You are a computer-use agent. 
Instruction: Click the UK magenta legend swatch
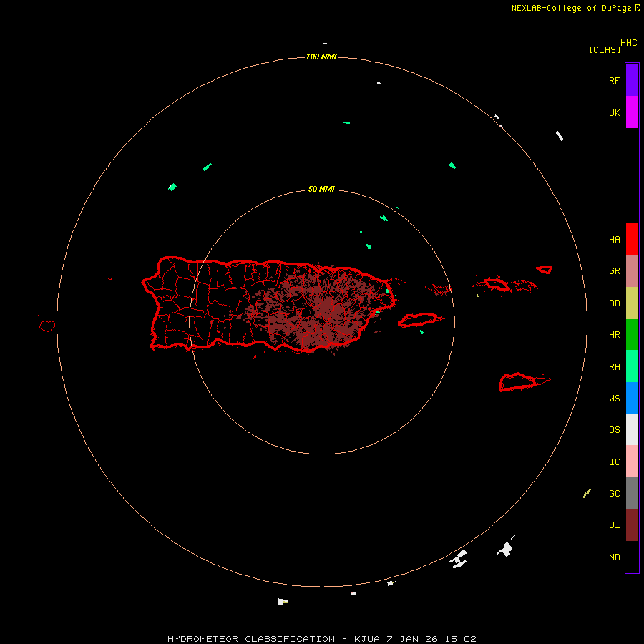coord(632,112)
